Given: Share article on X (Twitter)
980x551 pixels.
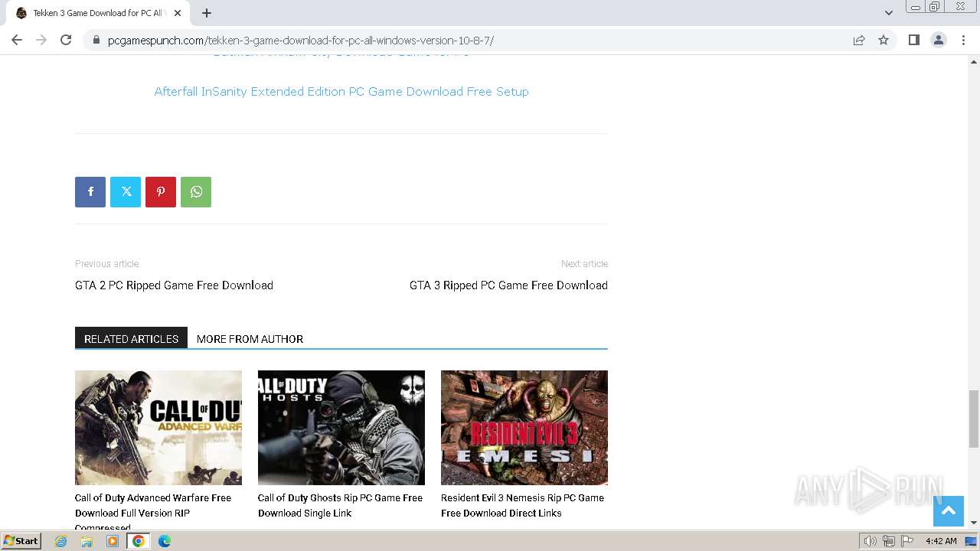Looking at the screenshot, I should pyautogui.click(x=126, y=192).
